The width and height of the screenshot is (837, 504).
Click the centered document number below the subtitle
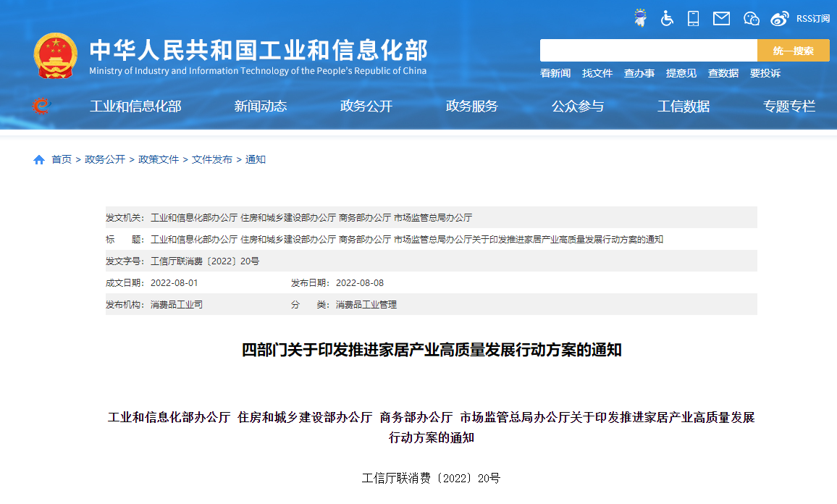pyautogui.click(x=432, y=479)
